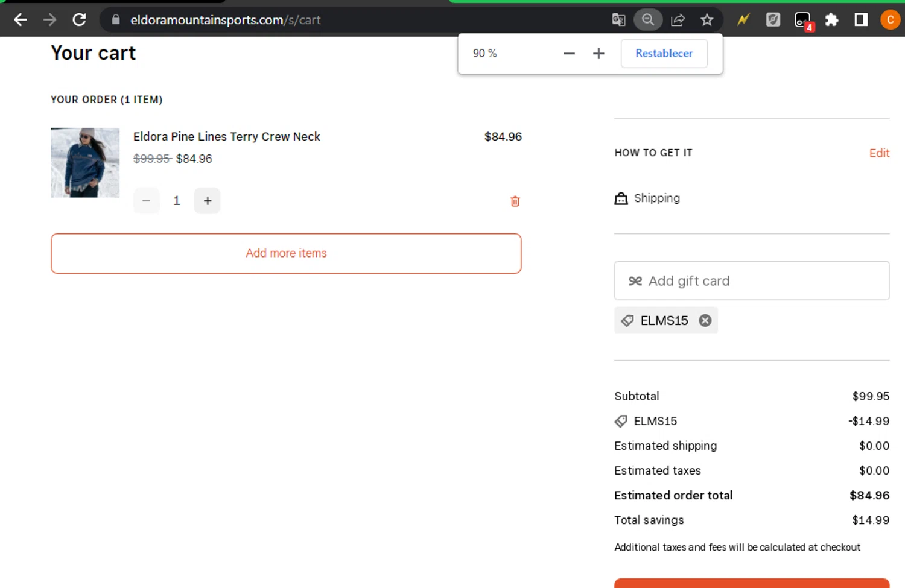Open Eldora Pine Lines Terry Crew Neck
Image resolution: width=905 pixels, height=588 pixels.
227,137
